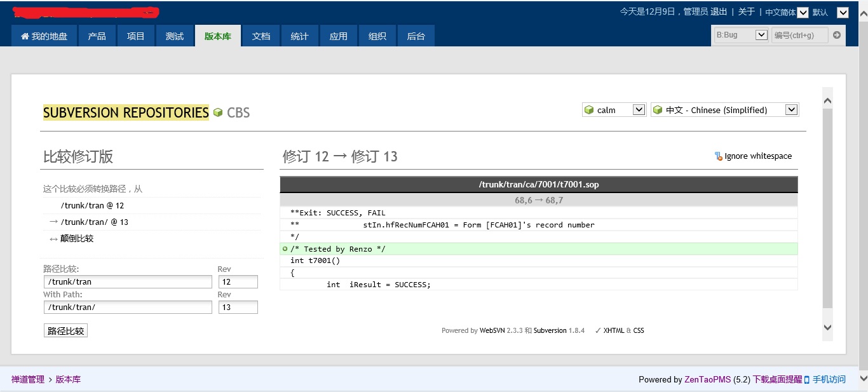Click the 编号(ctrl+g) search field

click(x=799, y=35)
